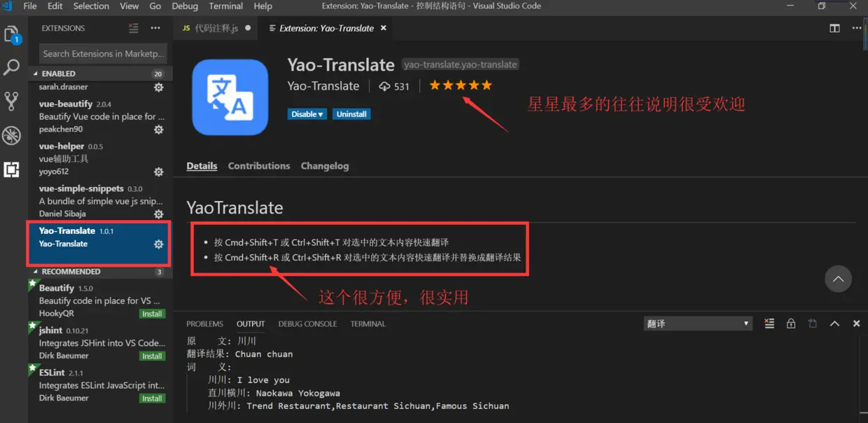Open the Output log file icon
This screenshot has width=868, height=423.
pos(812,323)
